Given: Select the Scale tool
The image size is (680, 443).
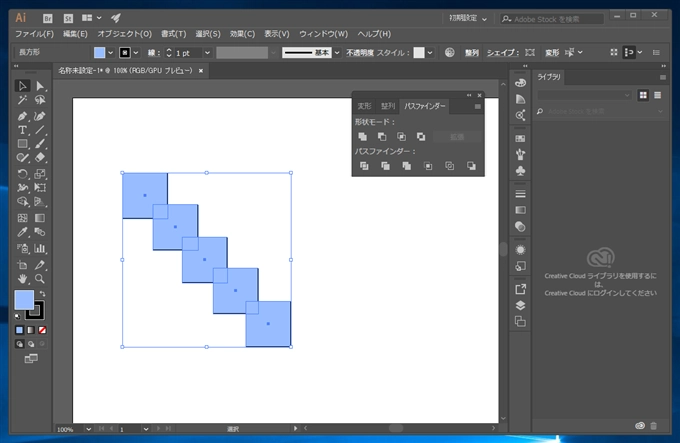Looking at the screenshot, I should 40,174.
